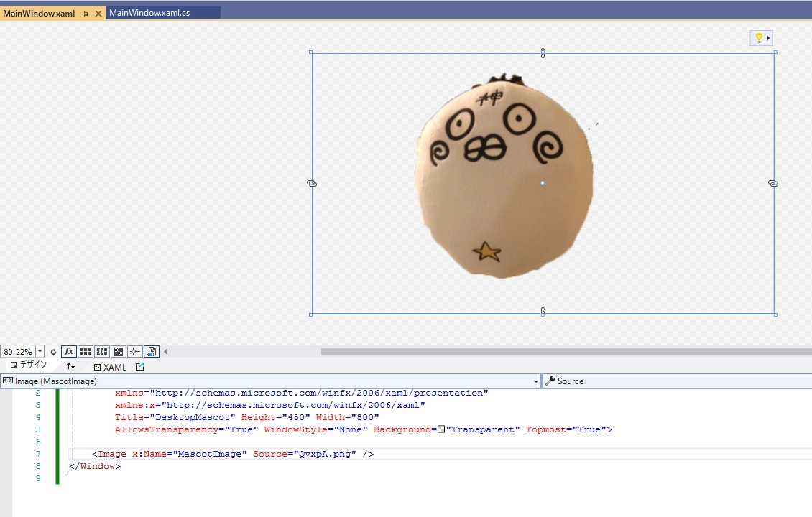Open the zoom level dropdown
The image size is (812, 517).
(40, 352)
